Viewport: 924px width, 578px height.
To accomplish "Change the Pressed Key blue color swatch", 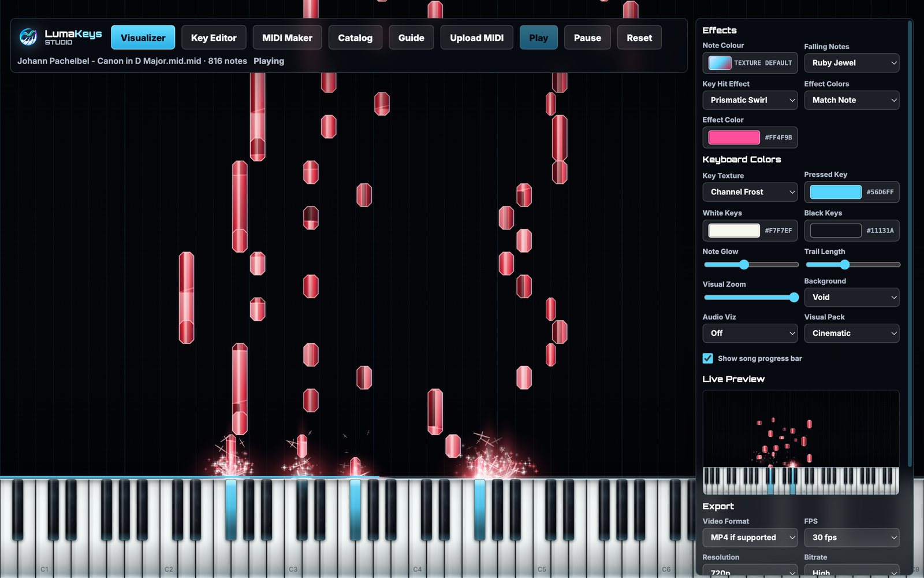I will [x=836, y=192].
